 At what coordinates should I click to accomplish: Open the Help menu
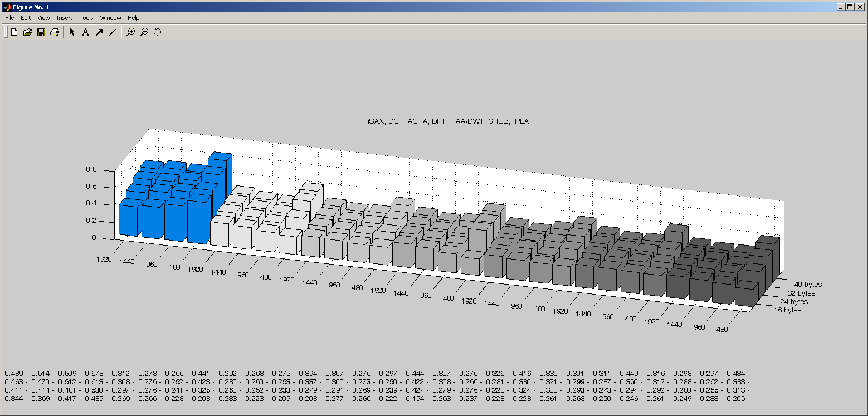click(x=134, y=18)
